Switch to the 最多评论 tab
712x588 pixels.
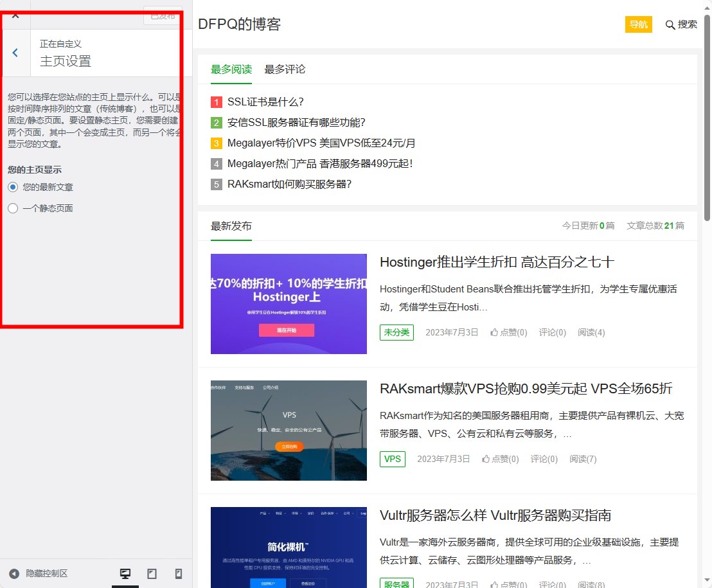tap(285, 69)
